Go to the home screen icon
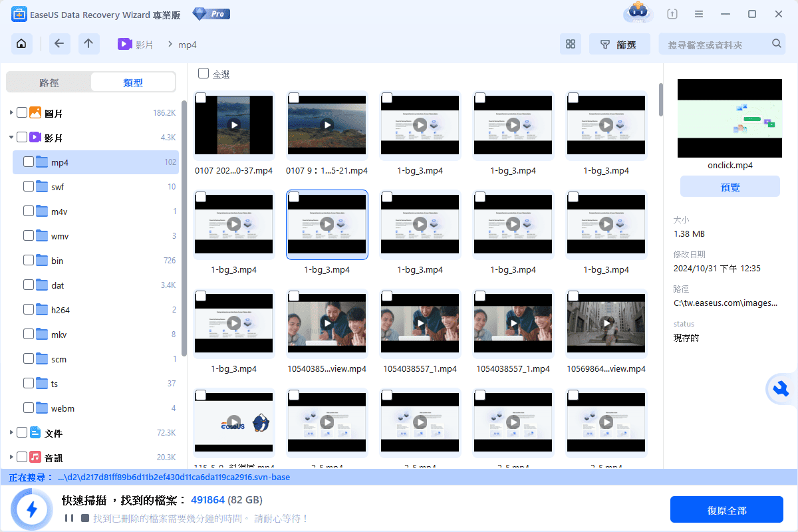This screenshot has width=798, height=532. point(22,44)
